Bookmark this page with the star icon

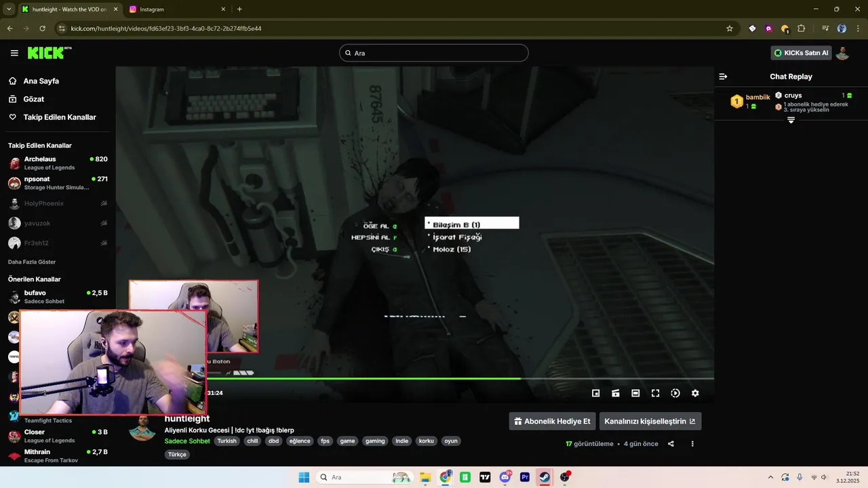coord(730,28)
